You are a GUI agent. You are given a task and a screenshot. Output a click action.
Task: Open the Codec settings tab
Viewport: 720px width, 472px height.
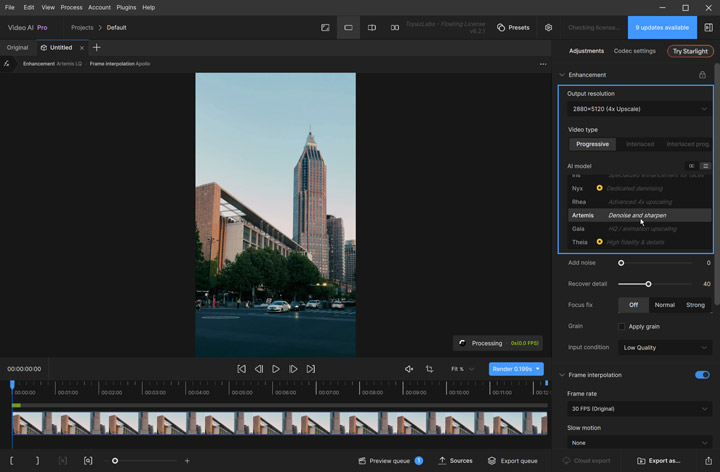click(x=635, y=51)
